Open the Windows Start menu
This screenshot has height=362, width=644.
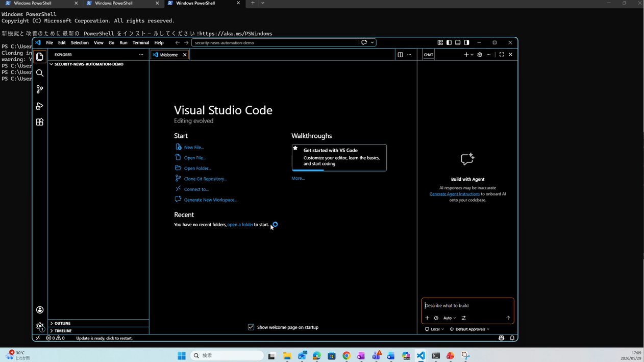click(x=182, y=356)
